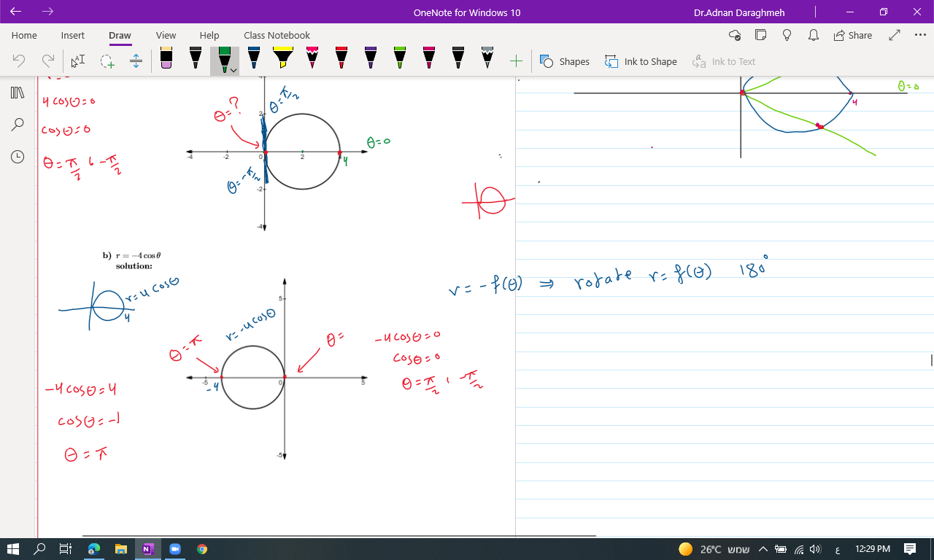Screen dimensions: 934x560
Task: Click the Share button
Action: [852, 35]
